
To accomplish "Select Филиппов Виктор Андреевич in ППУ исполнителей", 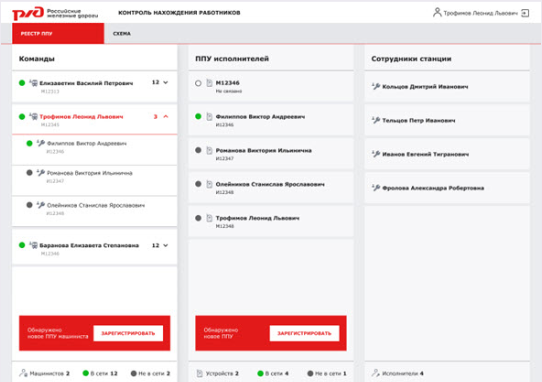I will point(271,120).
